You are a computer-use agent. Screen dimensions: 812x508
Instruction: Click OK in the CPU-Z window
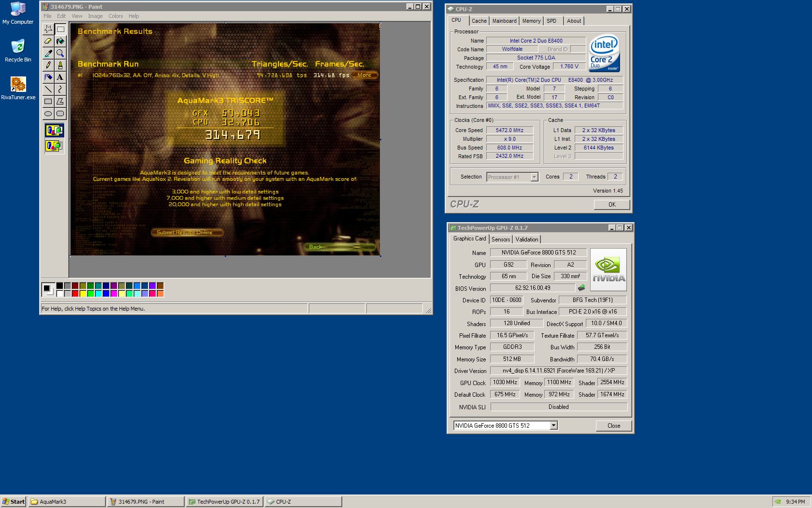click(x=612, y=205)
